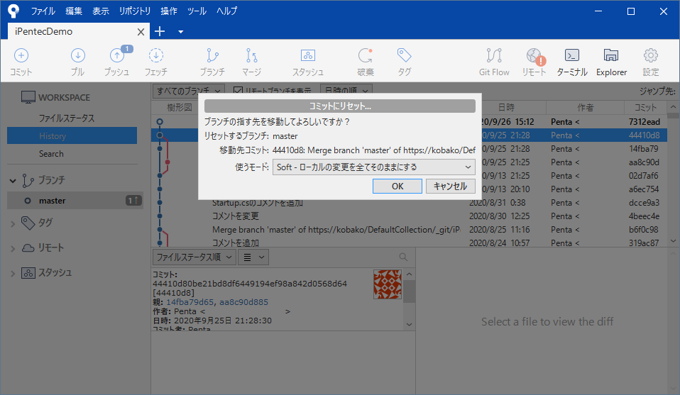Open Explorer from the toolbar
The image size is (680, 395).
(611, 55)
